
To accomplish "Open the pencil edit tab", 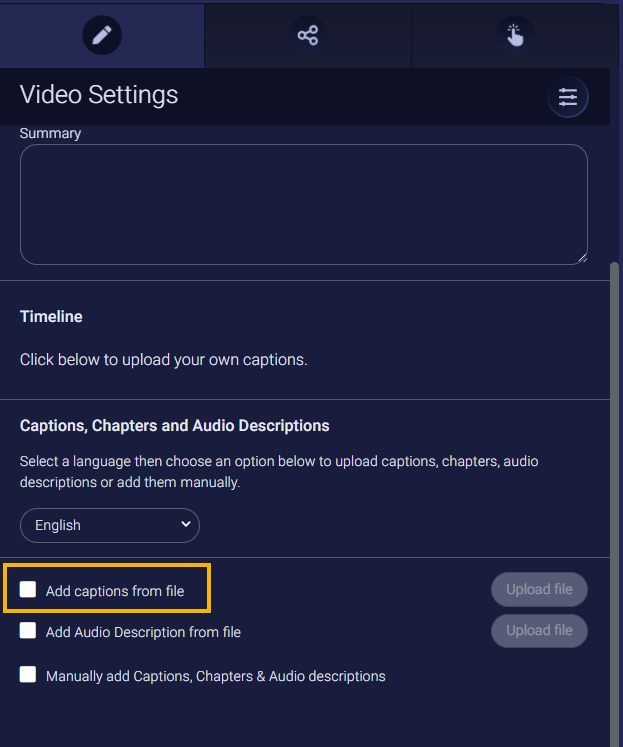I will (x=101, y=35).
